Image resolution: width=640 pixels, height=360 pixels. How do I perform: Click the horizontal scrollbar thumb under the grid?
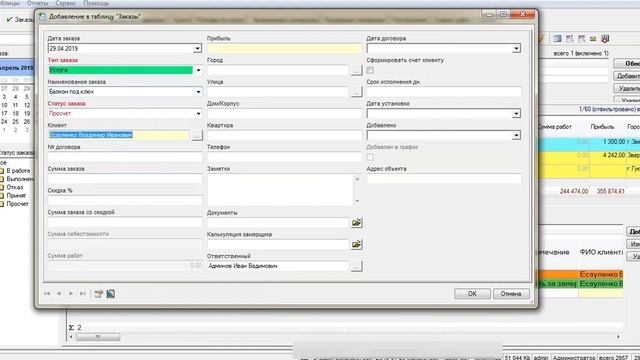click(x=98, y=337)
